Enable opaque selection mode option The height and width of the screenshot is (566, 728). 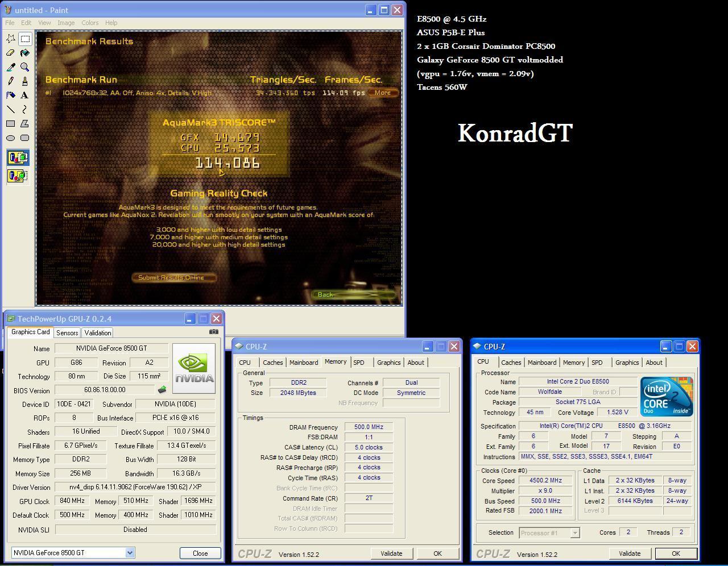pyautogui.click(x=18, y=157)
